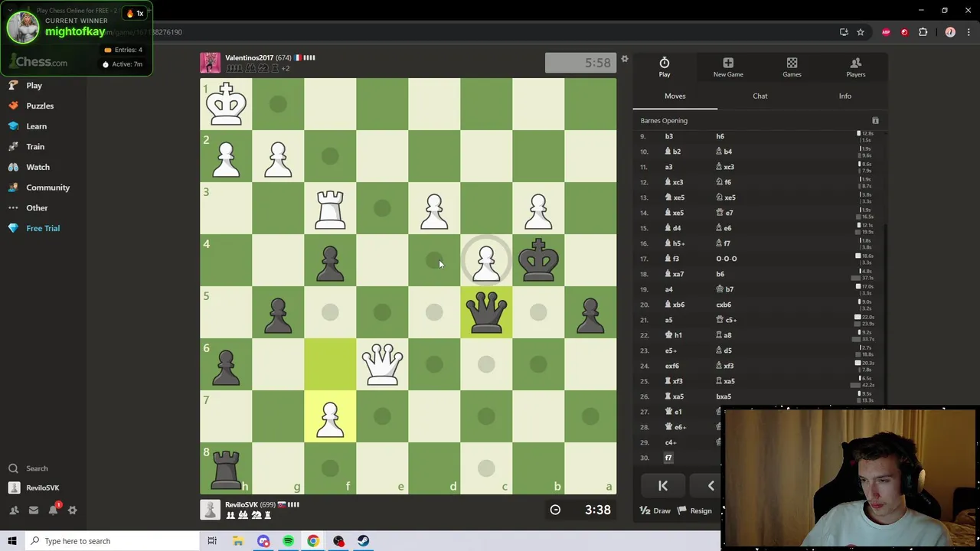Click the Windows taskbar search box

pyautogui.click(x=112, y=541)
